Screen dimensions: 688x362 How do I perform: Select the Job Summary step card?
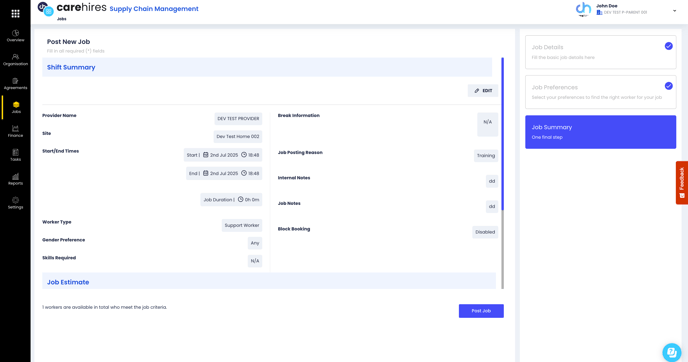pyautogui.click(x=600, y=132)
